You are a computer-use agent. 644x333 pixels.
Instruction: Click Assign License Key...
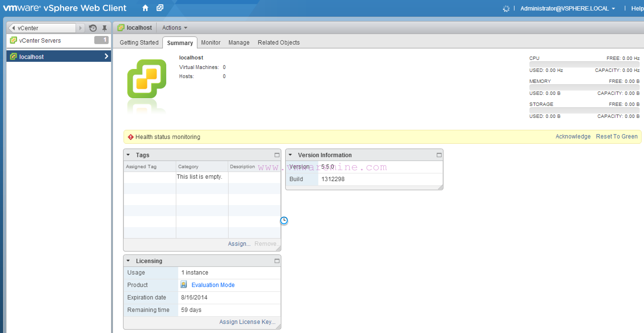pos(247,322)
